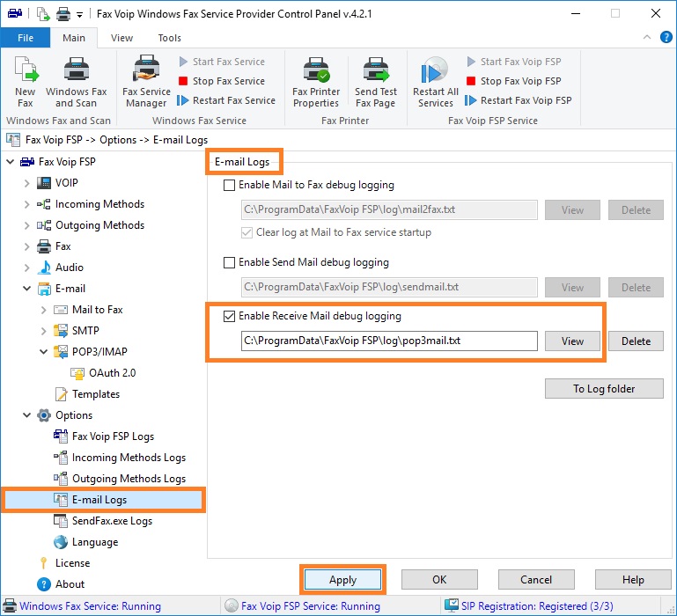677x616 pixels.
Task: Expand the Outgoing Methods node
Action: 26,225
